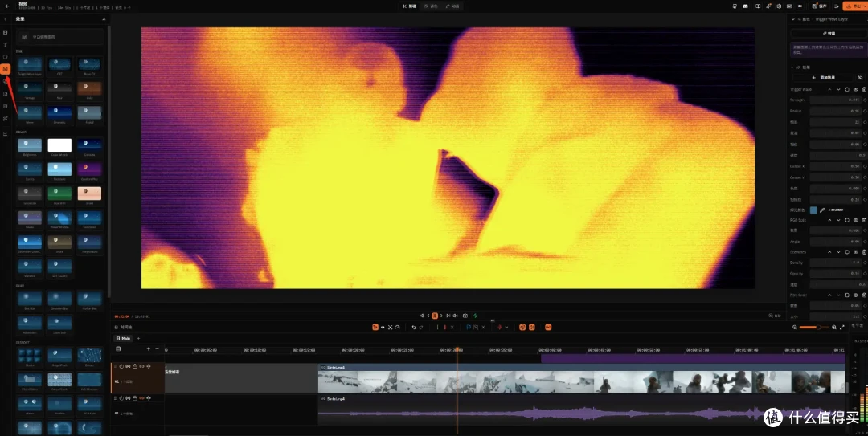Click the effects search box in library
Screen dimensions: 868x436
(x=59, y=37)
